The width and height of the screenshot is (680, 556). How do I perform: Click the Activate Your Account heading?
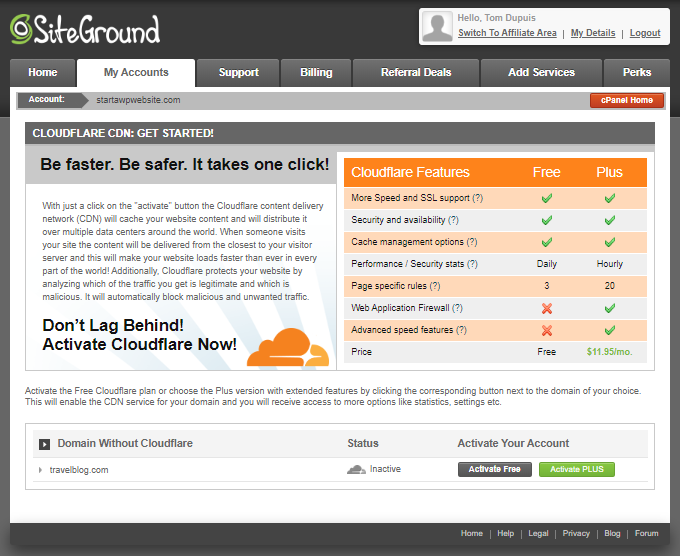pos(513,443)
